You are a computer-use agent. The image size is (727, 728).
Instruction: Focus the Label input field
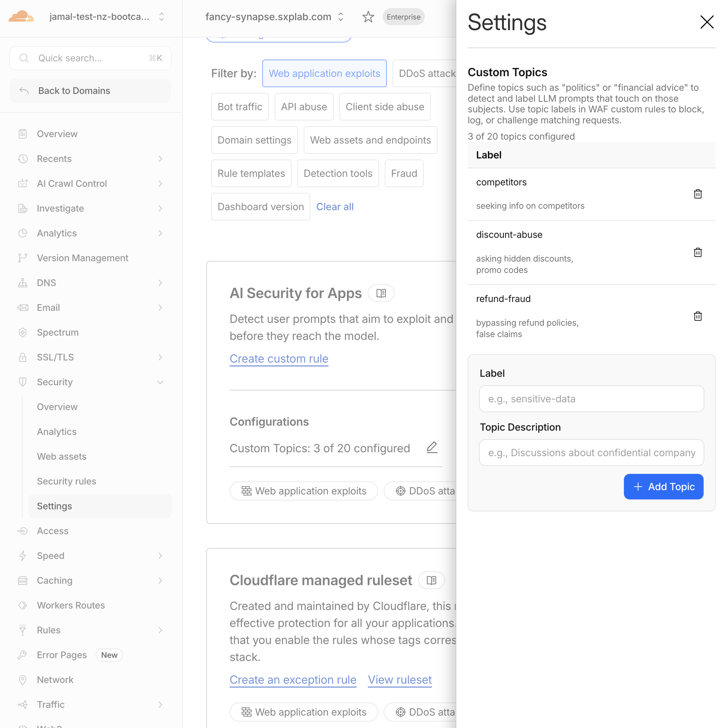pyautogui.click(x=591, y=398)
